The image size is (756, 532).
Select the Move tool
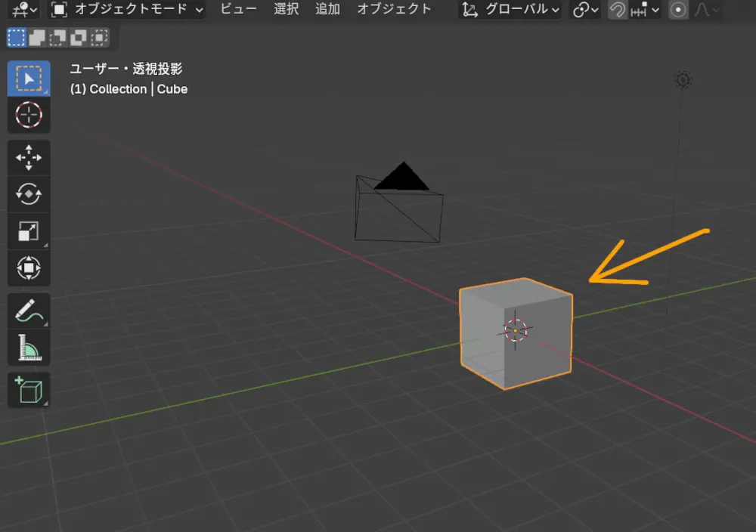click(29, 158)
